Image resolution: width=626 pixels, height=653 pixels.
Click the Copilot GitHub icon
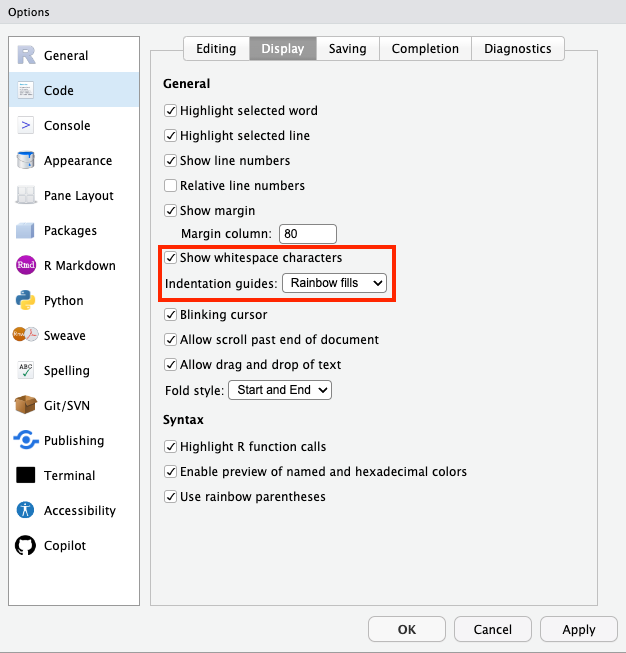pyautogui.click(x=26, y=546)
